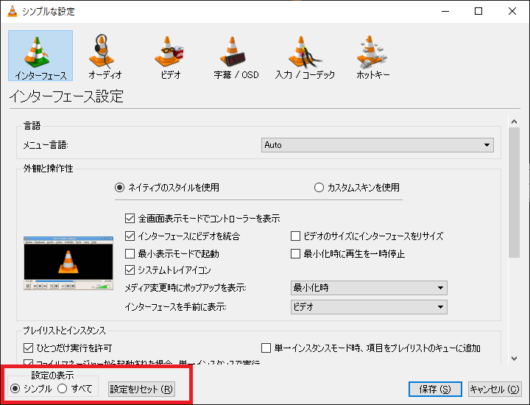
Task: Minimize the シンプルな設定 window
Action: [445, 11]
